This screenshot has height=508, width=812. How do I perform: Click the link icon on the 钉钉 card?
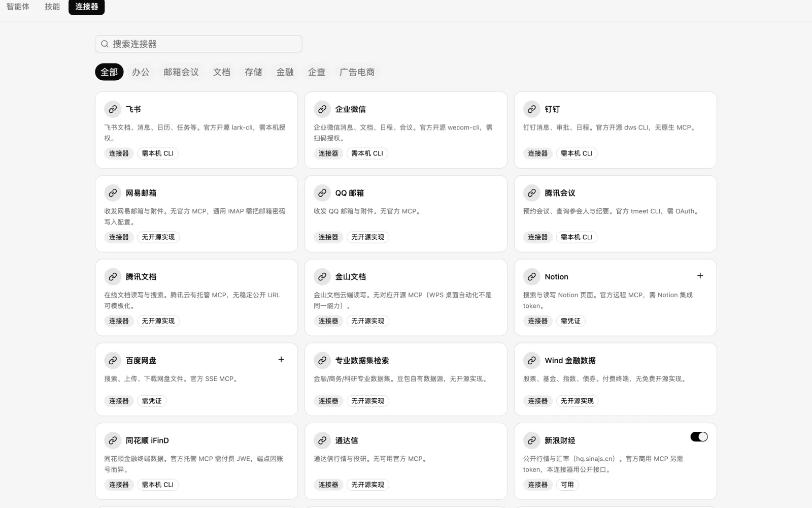[531, 109]
